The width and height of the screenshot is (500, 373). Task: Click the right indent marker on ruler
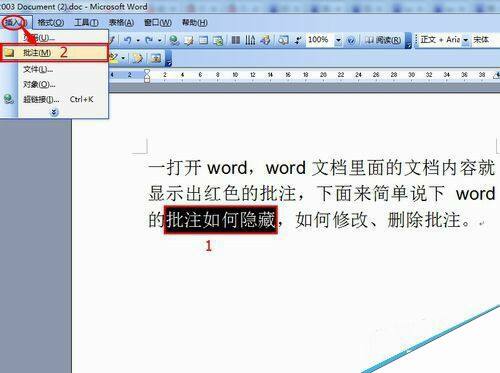tap(497, 76)
